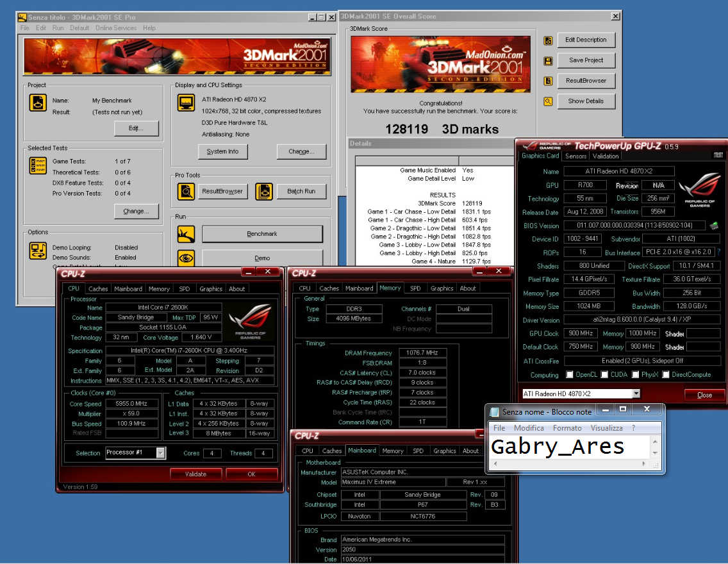Screen dimensions: 728x564
Task: Click the Show Details button
Action: click(586, 101)
